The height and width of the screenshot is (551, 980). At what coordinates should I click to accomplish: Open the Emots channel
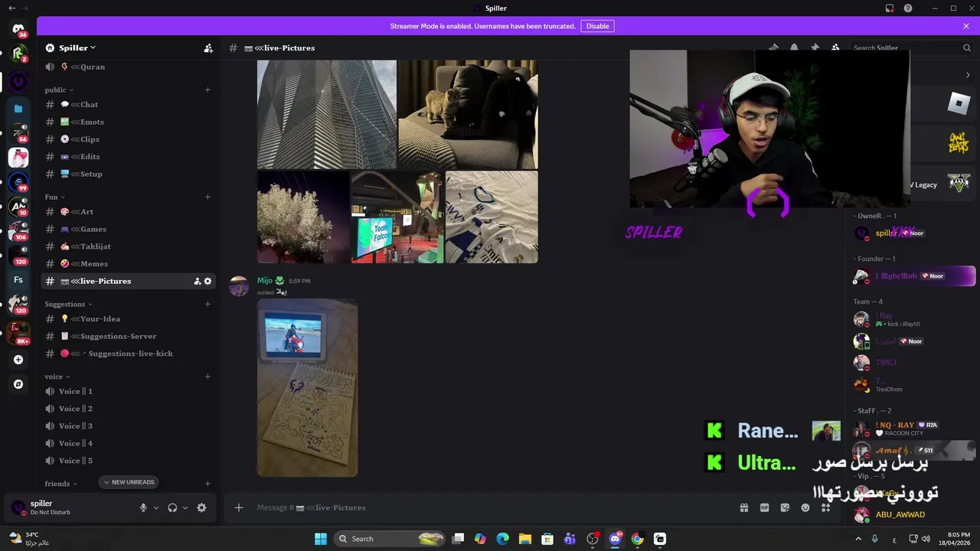128,122
